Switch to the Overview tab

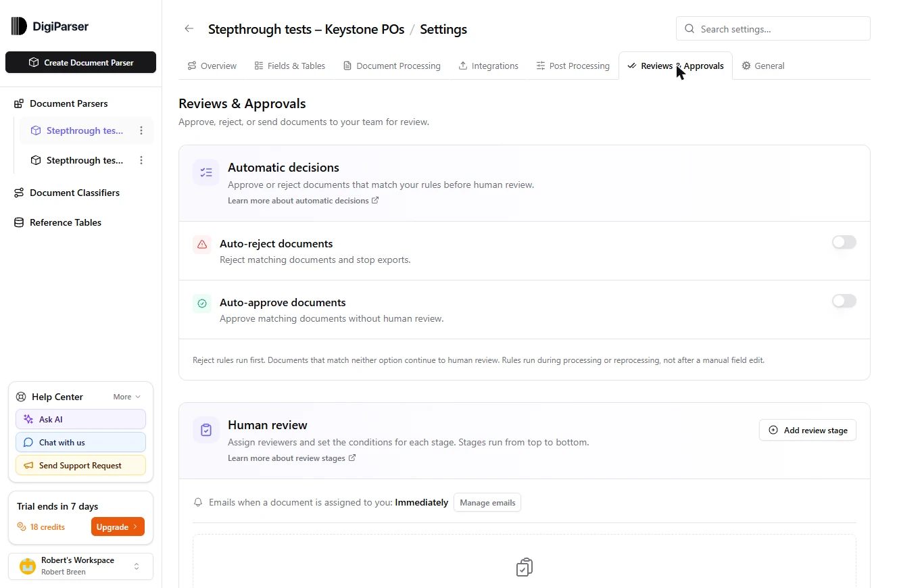pos(212,66)
